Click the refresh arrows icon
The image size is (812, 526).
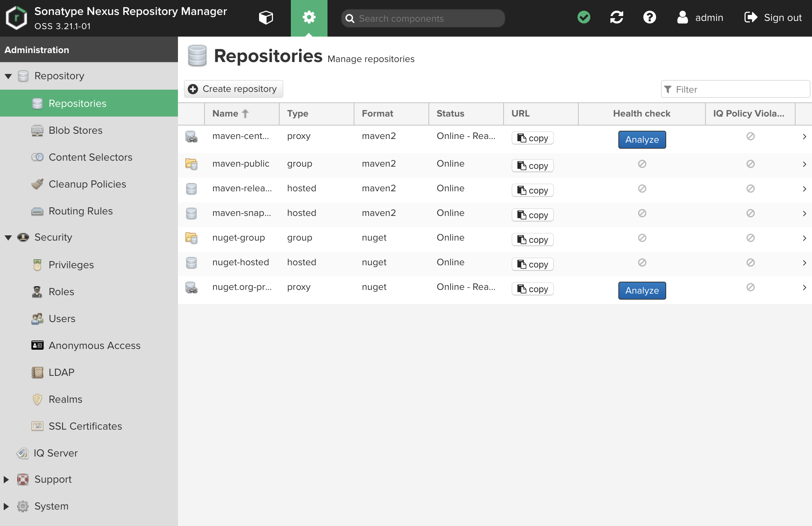pyautogui.click(x=616, y=18)
